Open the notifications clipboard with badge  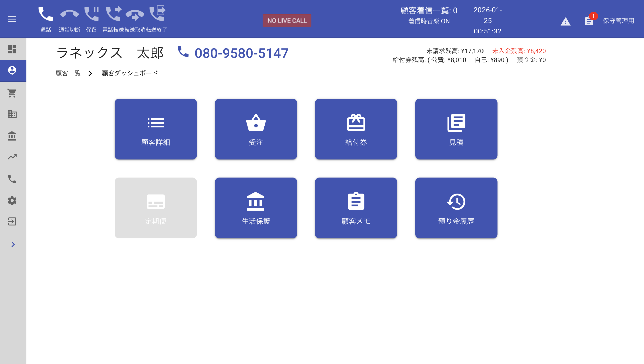coord(589,21)
